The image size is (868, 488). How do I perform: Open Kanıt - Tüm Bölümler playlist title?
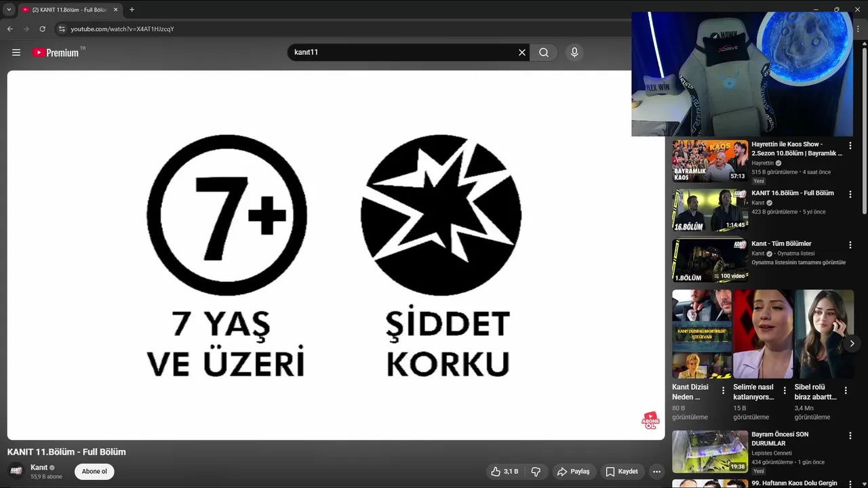point(781,243)
